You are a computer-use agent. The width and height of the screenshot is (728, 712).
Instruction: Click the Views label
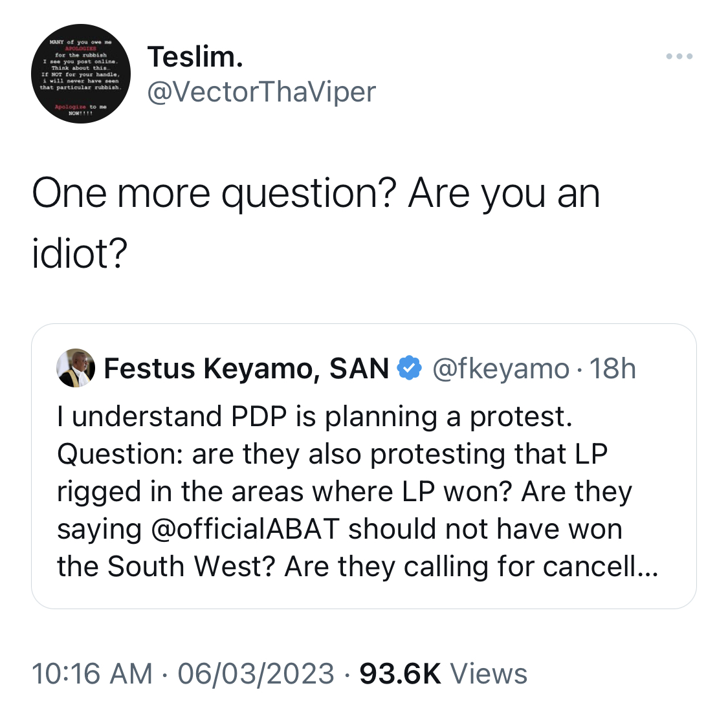(489, 673)
